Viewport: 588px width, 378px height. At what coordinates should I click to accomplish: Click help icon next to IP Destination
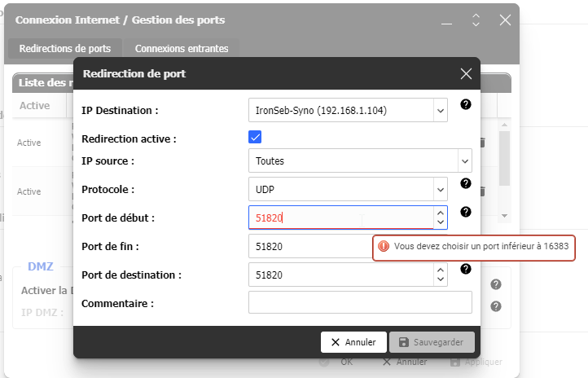click(x=466, y=104)
